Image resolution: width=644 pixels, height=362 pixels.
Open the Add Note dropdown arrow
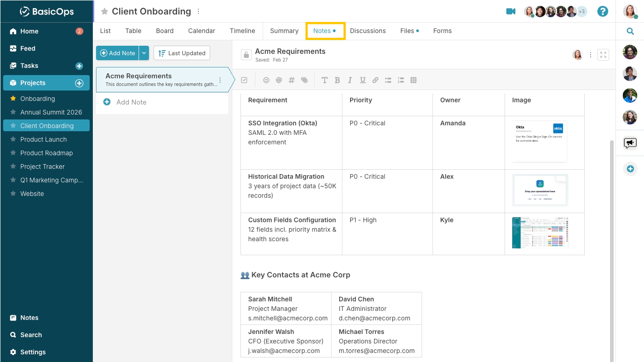pyautogui.click(x=144, y=53)
